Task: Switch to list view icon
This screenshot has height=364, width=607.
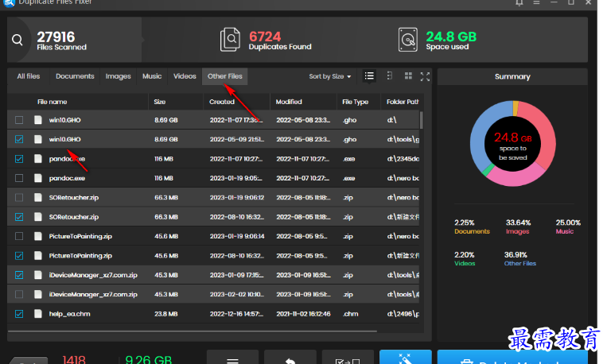Action: point(369,76)
